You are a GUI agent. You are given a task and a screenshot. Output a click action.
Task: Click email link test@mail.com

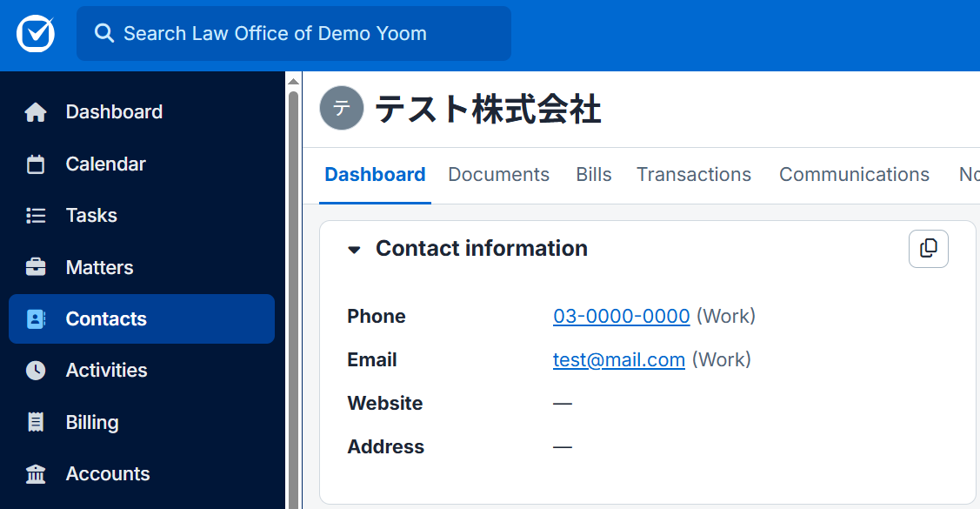tap(619, 360)
